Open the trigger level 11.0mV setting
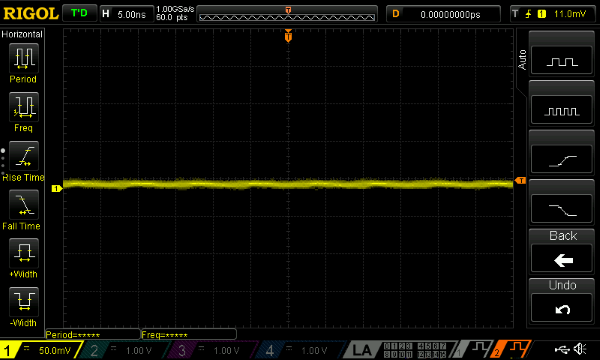Screen dimensions: 600x360 553,14
